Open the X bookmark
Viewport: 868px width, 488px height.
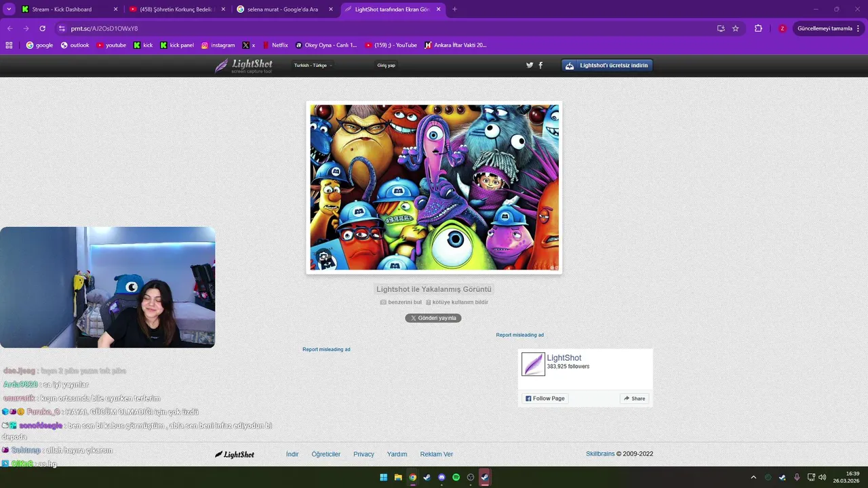tap(249, 45)
